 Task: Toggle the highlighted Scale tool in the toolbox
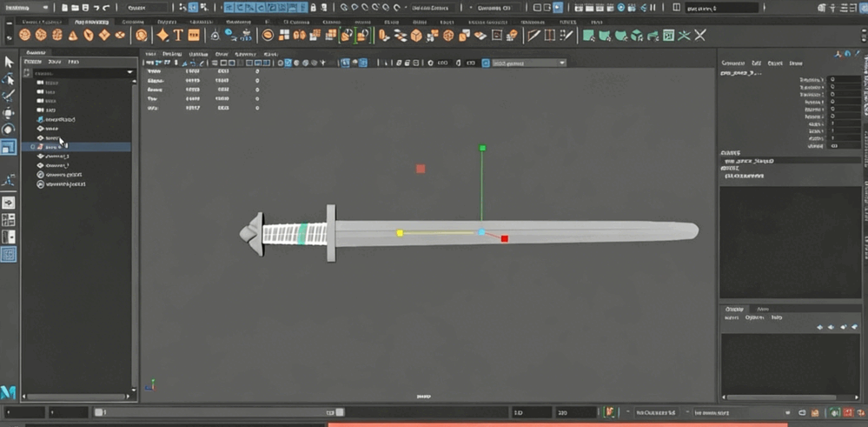pyautogui.click(x=9, y=147)
